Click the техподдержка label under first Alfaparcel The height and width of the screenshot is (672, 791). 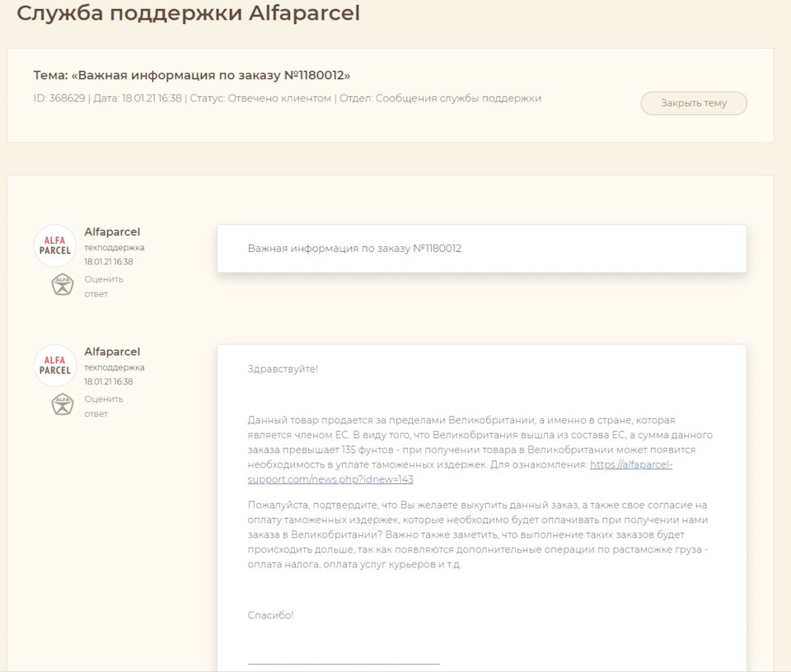tap(114, 248)
